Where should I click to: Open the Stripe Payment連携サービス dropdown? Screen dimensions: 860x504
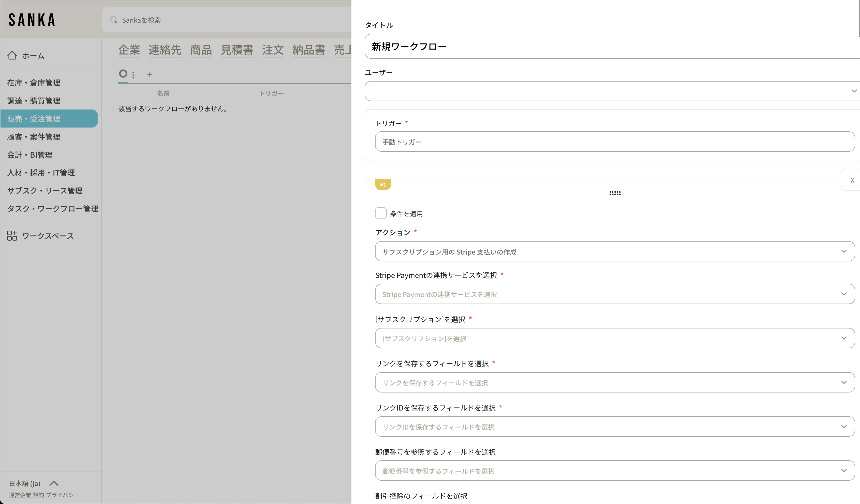(x=614, y=294)
